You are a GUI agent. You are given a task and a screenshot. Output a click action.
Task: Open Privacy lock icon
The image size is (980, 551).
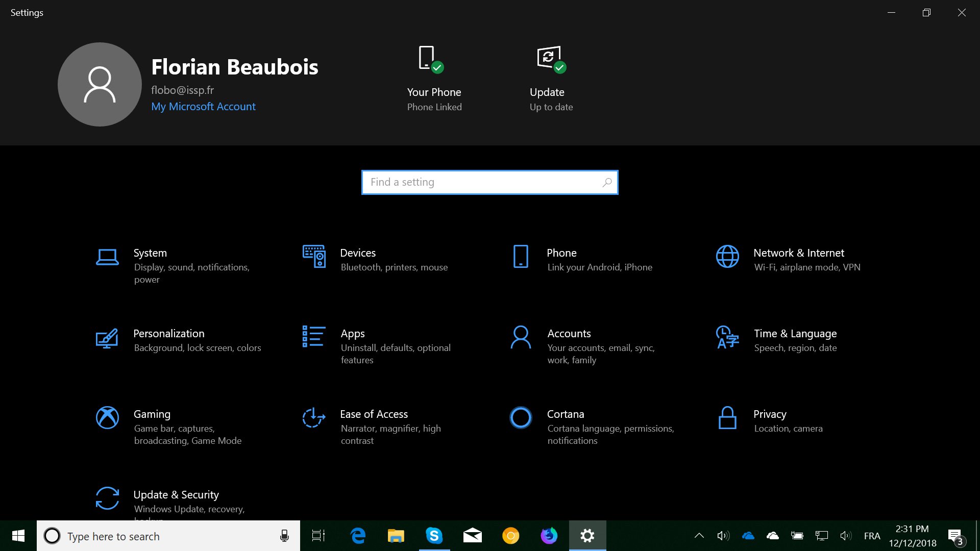727,418
